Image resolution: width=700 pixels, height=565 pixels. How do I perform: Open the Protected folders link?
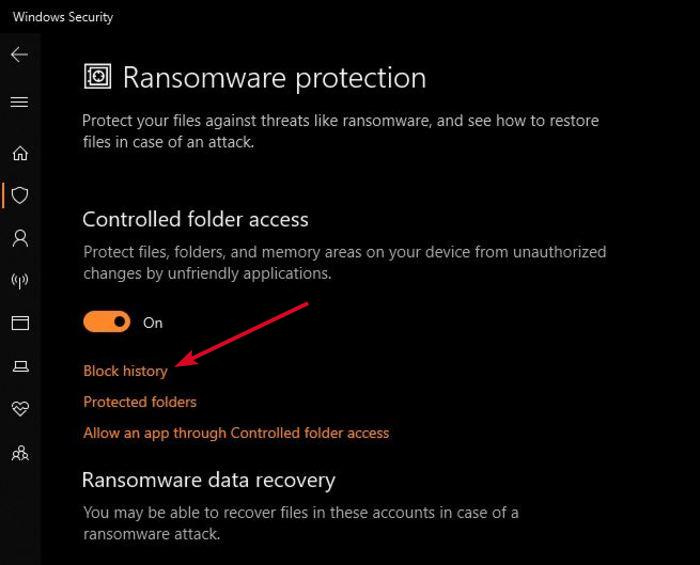pos(140,402)
